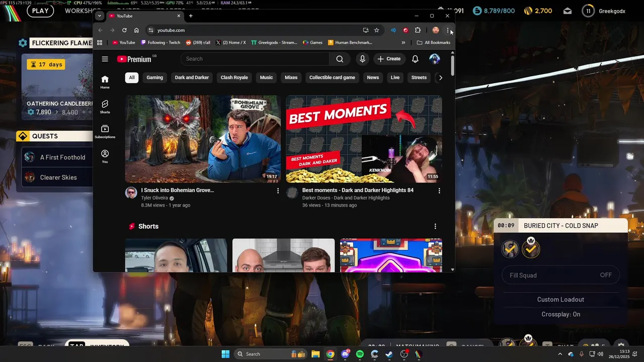
Task: Open Chrome's Extensions puzzle icon
Action: 418,30
